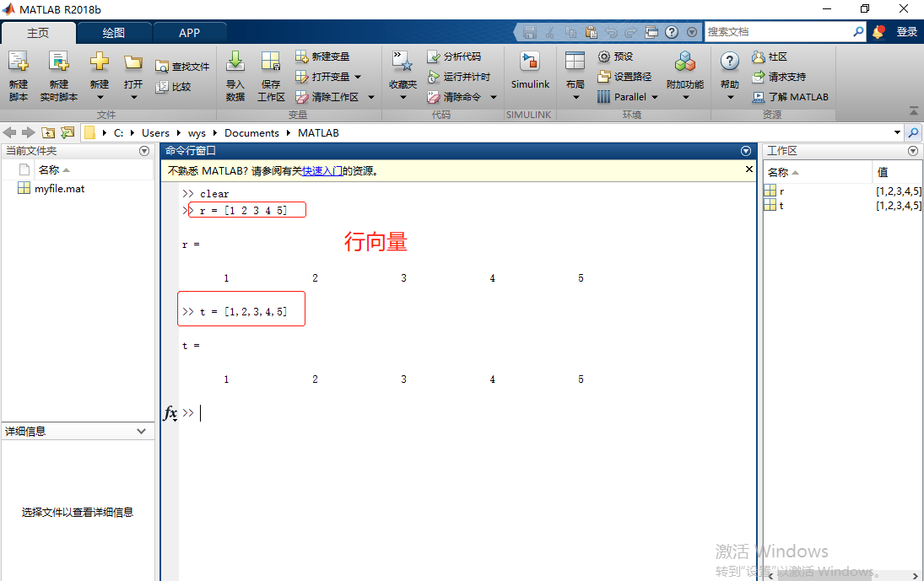
Task: Close the getting started banner
Action: 749,169
